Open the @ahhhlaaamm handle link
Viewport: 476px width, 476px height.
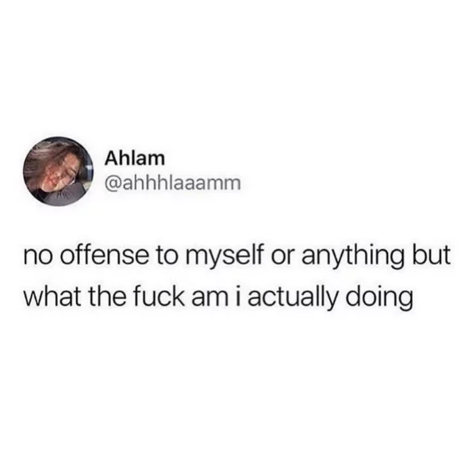pyautogui.click(x=172, y=182)
